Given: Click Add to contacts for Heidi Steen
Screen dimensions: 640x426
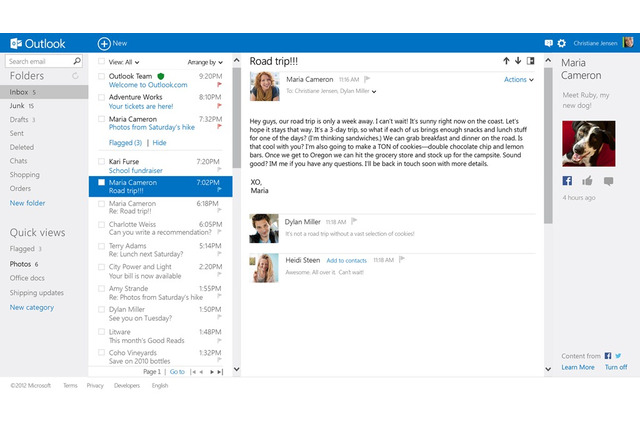Looking at the screenshot, I should tap(346, 260).
